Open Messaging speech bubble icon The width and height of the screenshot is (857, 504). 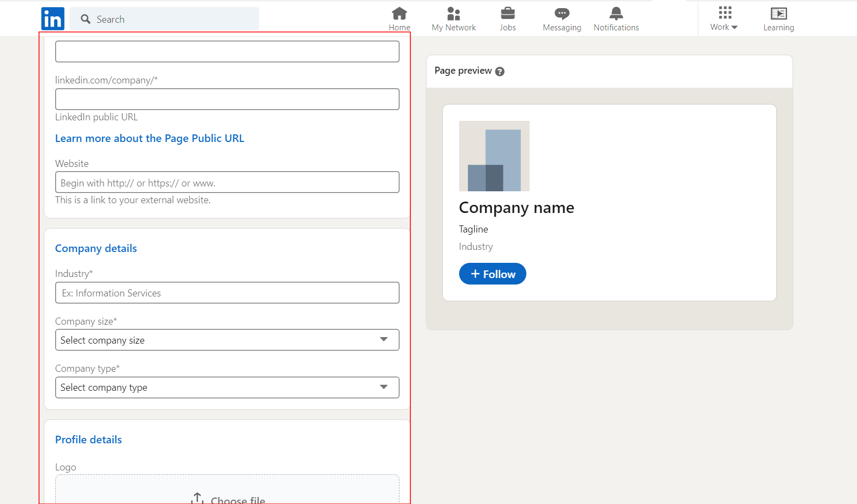click(562, 13)
